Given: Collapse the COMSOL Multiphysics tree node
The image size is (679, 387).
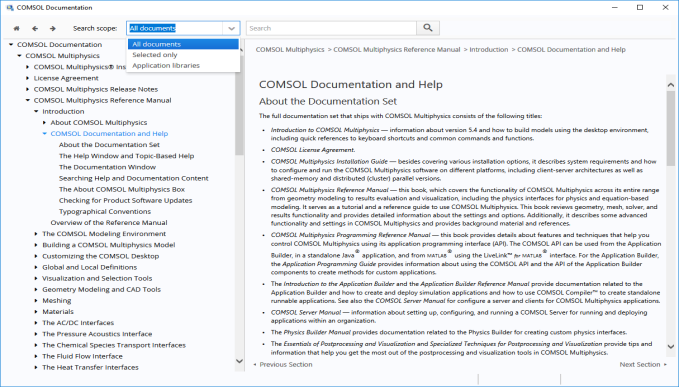Looking at the screenshot, I should point(19,55).
